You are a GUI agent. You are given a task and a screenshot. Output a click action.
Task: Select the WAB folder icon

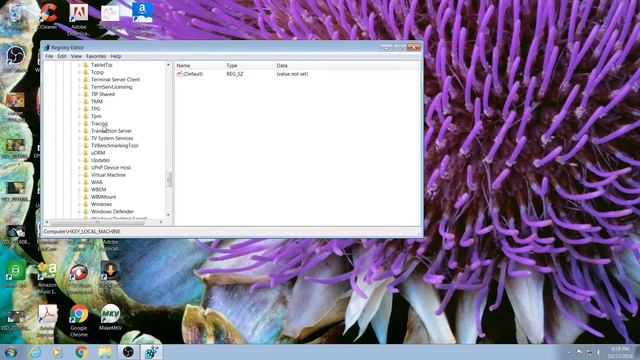click(86, 182)
